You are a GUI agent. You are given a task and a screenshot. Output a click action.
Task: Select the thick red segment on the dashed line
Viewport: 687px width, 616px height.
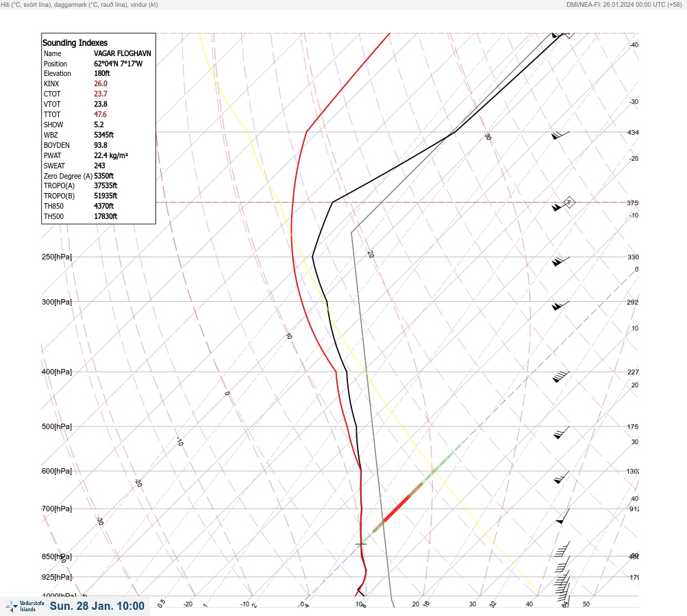click(397, 509)
